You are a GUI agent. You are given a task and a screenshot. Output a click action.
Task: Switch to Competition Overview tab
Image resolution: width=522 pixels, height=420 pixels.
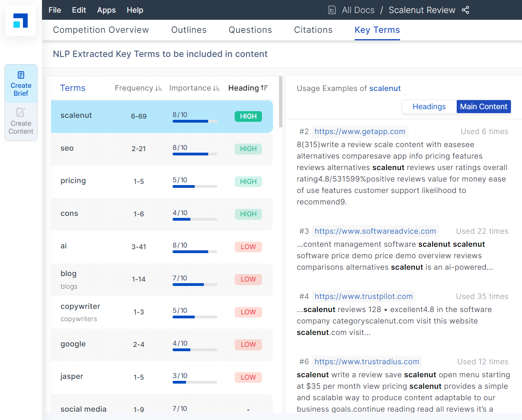[101, 30]
